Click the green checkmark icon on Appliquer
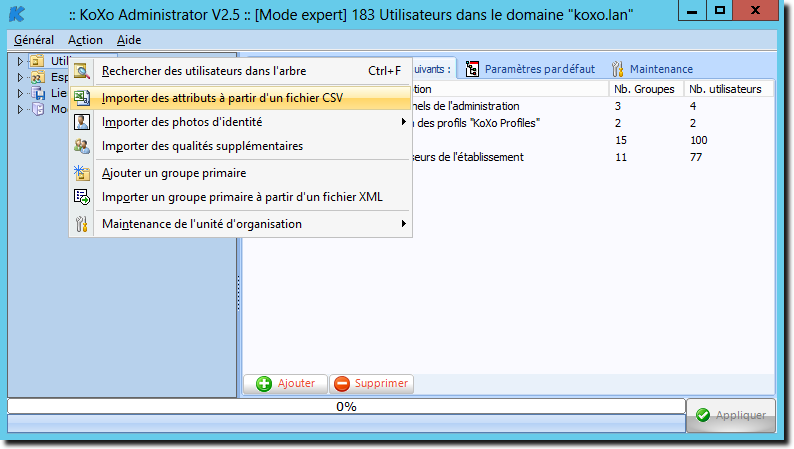This screenshot has width=794, height=449. 703,415
